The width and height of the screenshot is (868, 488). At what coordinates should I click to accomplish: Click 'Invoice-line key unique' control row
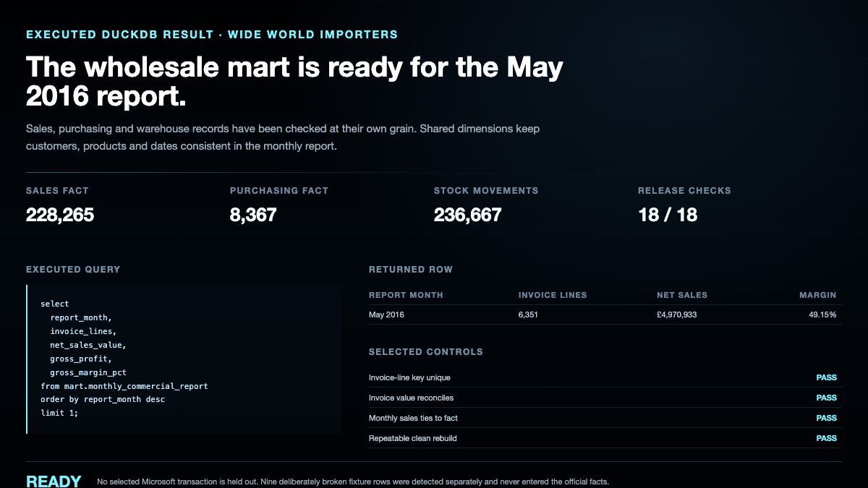(x=605, y=377)
